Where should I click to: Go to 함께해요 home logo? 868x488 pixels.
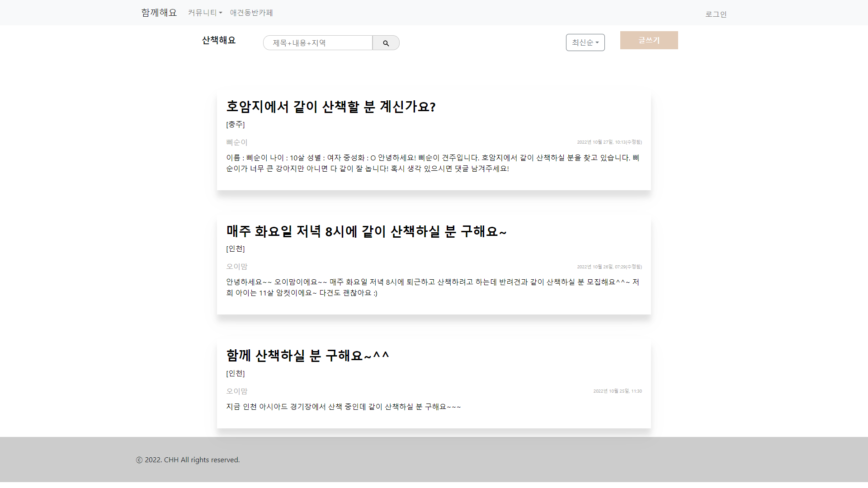click(159, 13)
